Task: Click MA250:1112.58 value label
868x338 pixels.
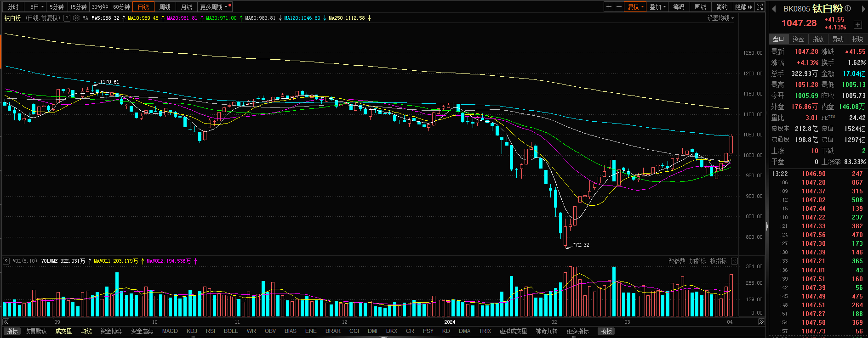Action: 347,18
